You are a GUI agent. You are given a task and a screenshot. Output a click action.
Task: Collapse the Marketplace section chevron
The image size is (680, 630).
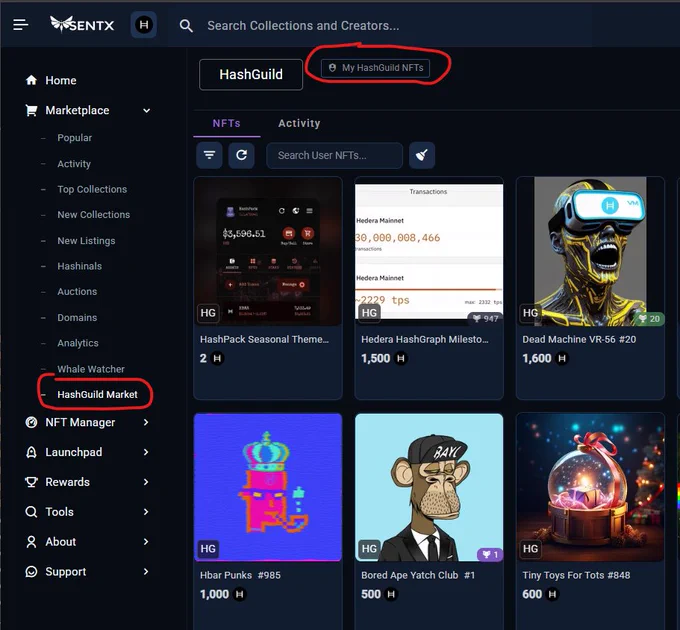(147, 111)
